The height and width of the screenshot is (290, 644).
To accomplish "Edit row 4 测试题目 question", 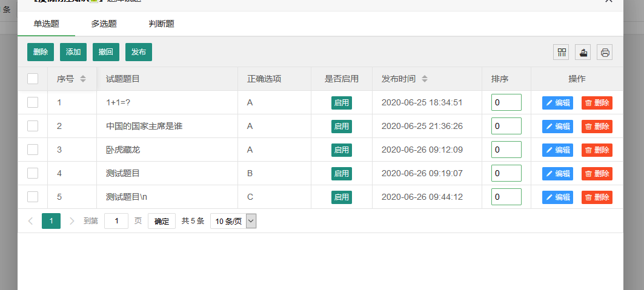I will pyautogui.click(x=557, y=174).
